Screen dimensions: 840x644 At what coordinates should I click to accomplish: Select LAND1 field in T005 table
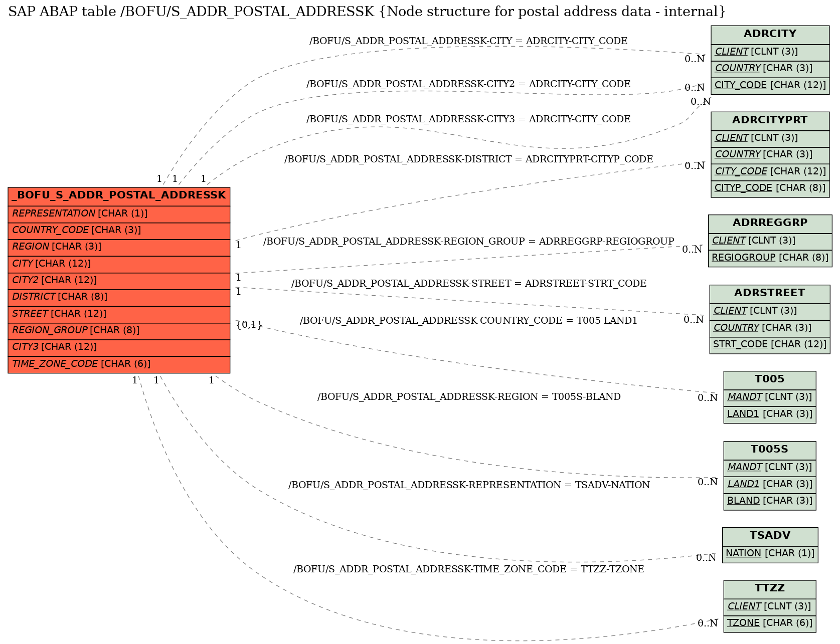(x=770, y=414)
